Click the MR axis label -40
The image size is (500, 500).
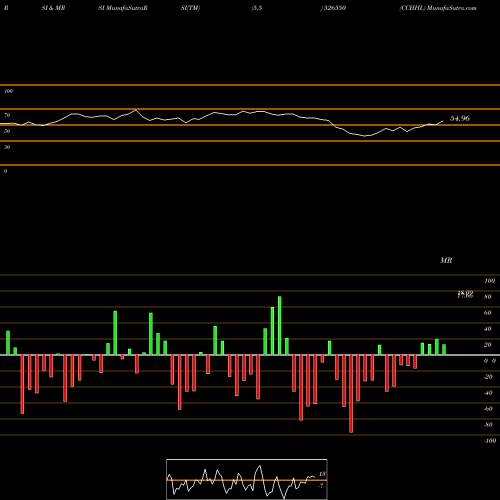(x=488, y=393)
